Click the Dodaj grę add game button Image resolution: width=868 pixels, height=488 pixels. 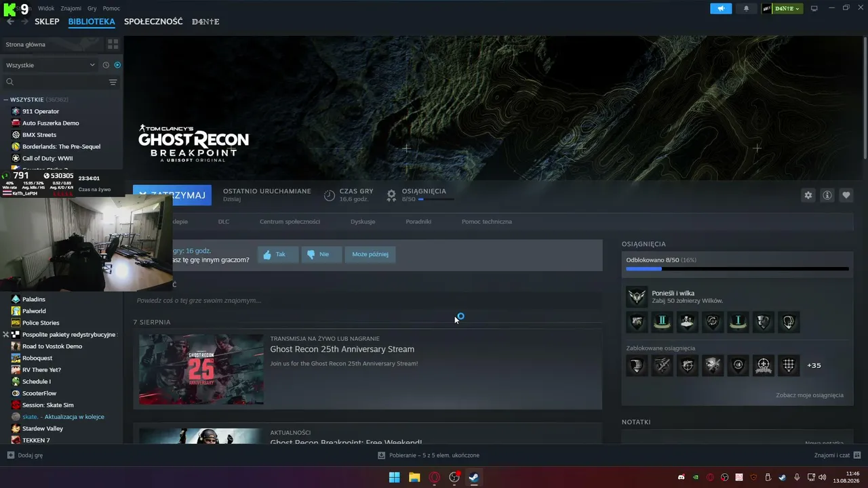coord(25,455)
